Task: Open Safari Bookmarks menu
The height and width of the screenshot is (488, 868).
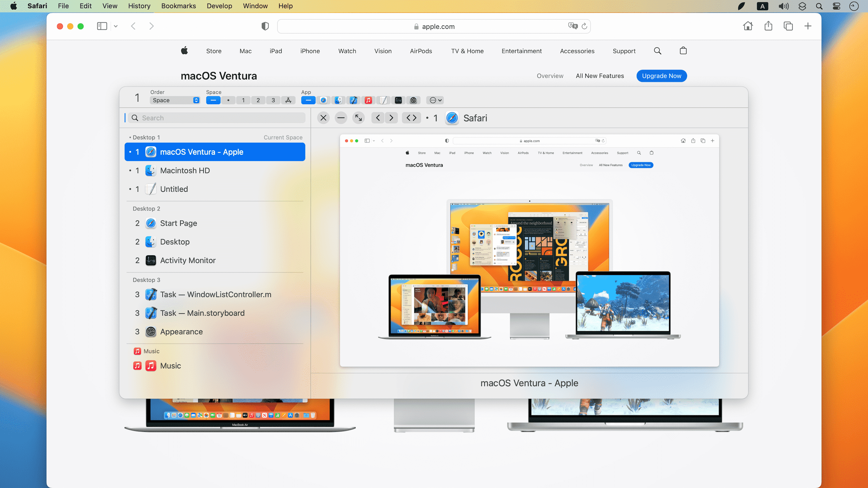Action: click(179, 6)
